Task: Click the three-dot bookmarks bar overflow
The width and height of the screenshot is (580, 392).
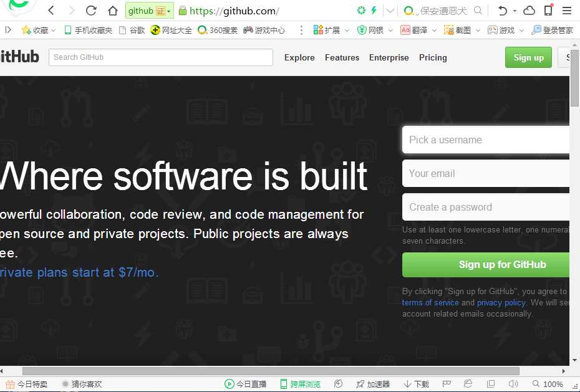Action: [301, 31]
